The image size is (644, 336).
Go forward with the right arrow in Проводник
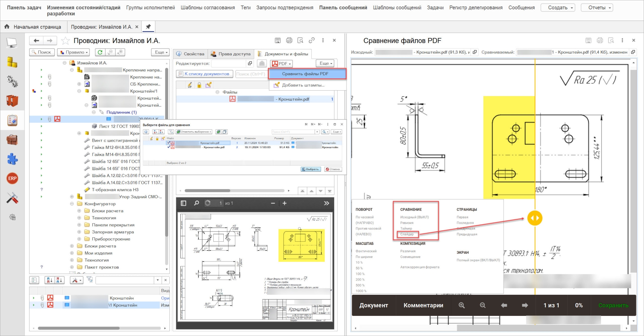[x=50, y=41]
